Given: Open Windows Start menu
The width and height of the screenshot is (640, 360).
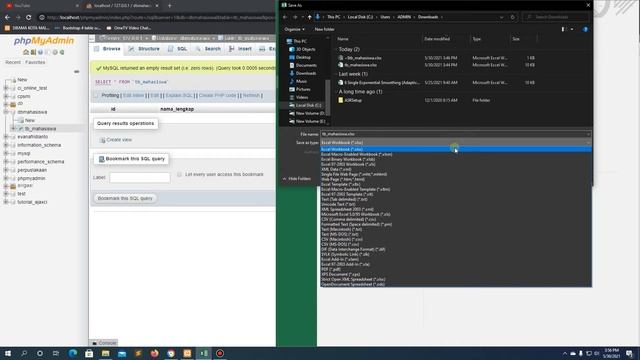Looking at the screenshot, I should (8, 353).
